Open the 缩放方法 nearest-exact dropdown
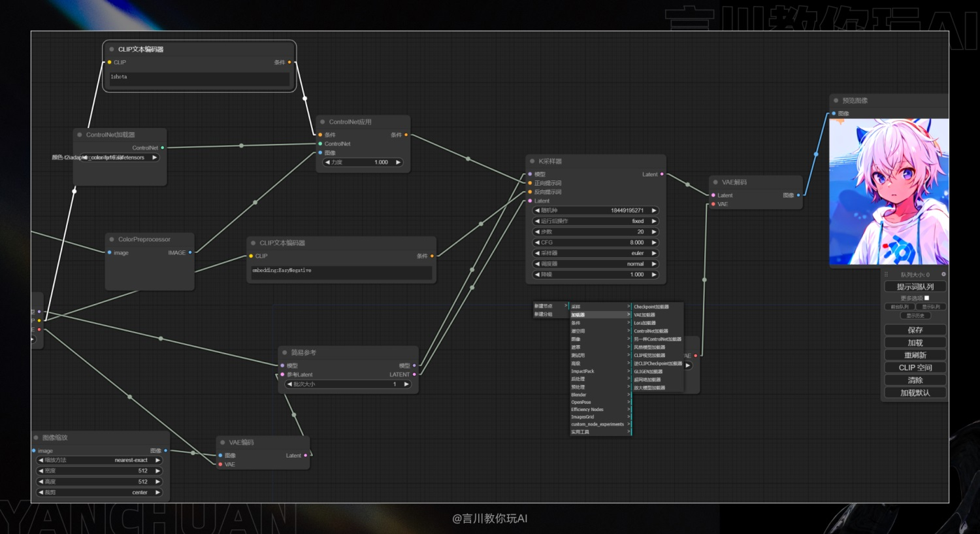This screenshot has height=534, width=980. (x=99, y=460)
